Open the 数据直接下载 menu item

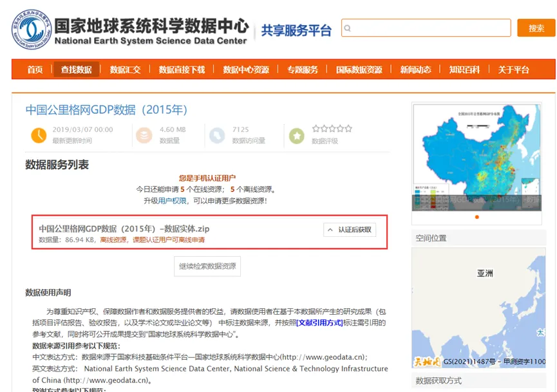182,70
